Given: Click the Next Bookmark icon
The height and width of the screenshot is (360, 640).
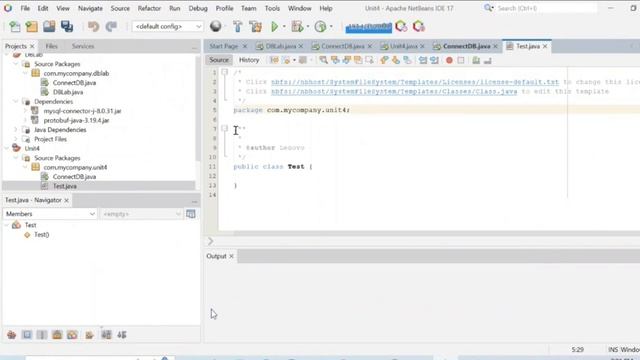Looking at the screenshot, I should point(396,60).
